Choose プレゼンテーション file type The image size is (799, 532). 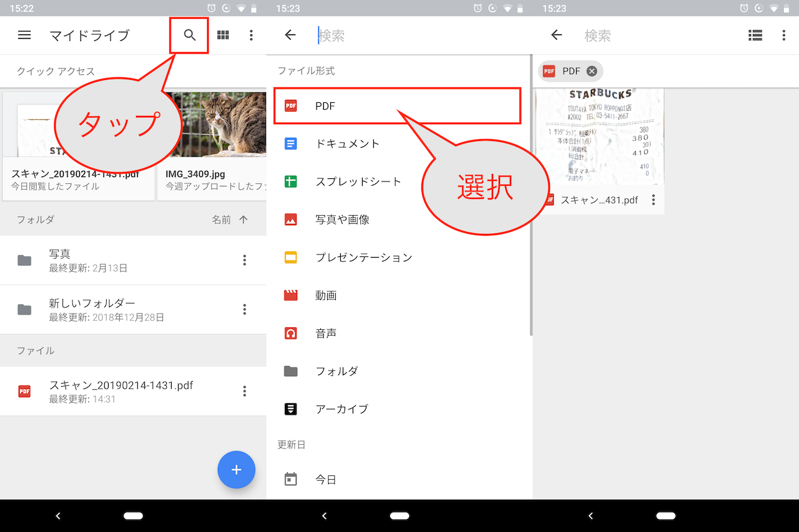363,258
